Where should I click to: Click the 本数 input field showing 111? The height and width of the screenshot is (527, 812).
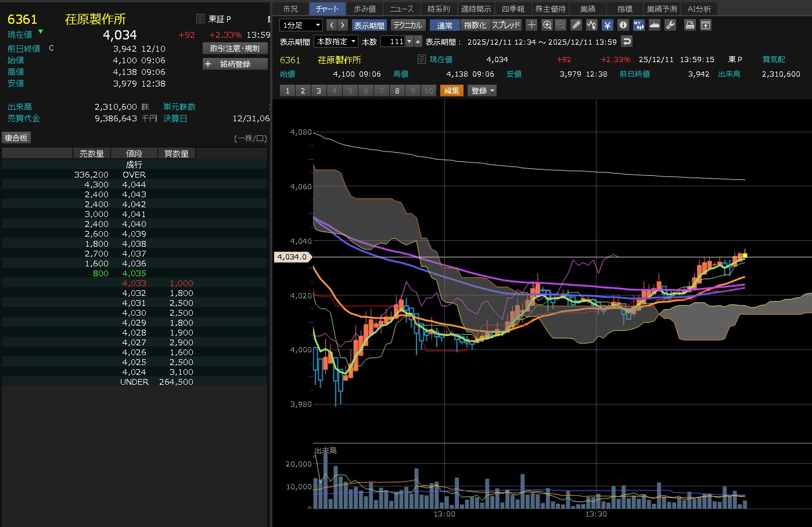click(x=393, y=41)
